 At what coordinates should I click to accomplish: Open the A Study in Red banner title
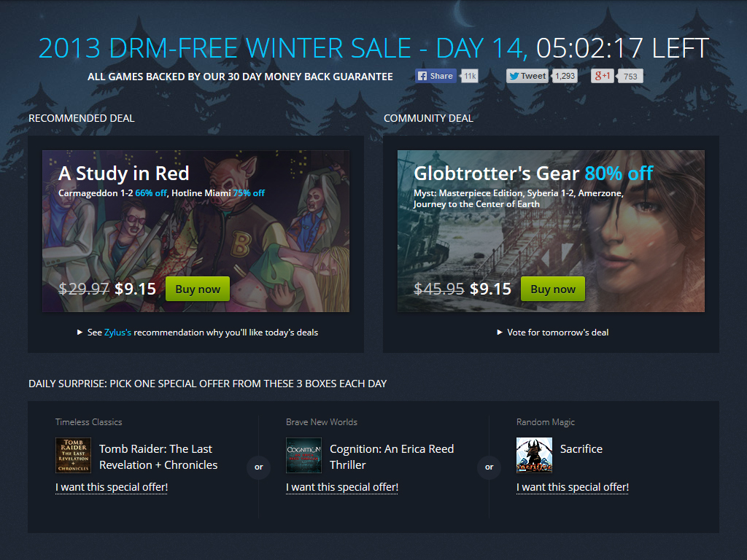(x=124, y=174)
